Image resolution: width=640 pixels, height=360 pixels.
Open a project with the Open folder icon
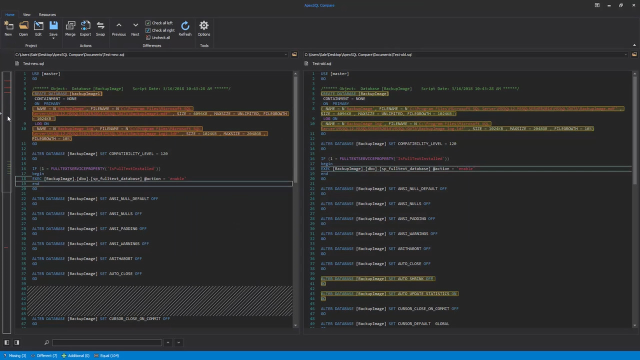24,28
